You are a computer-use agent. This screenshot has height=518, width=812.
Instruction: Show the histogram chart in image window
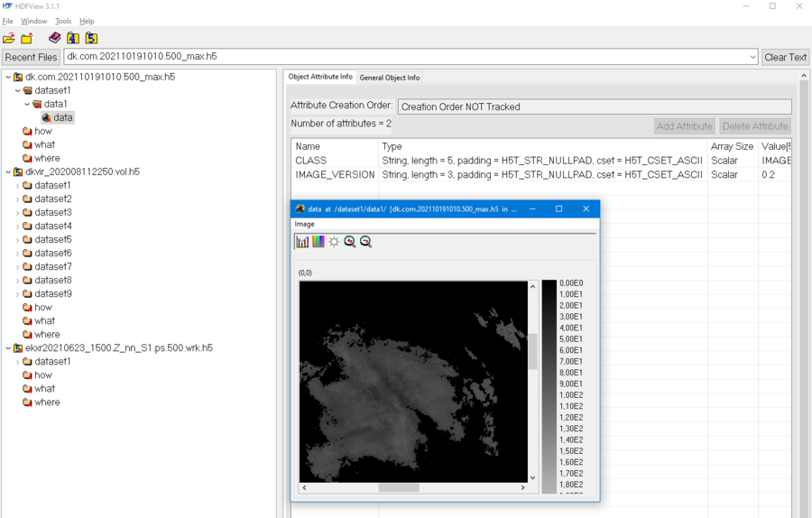(302, 242)
